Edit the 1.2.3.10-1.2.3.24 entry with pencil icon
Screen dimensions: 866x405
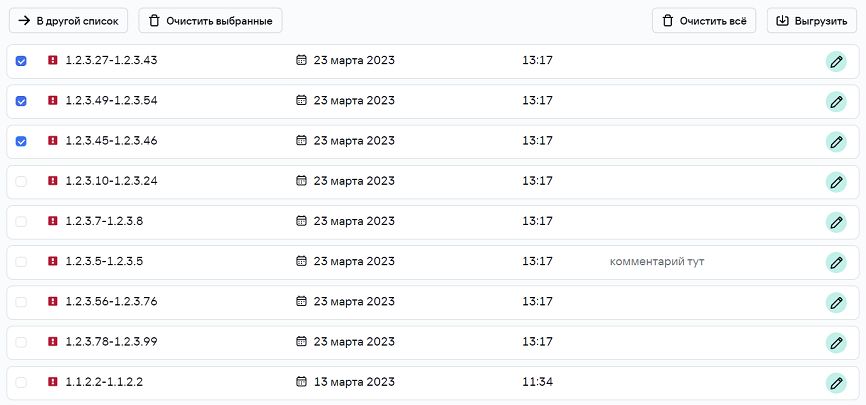coord(836,182)
